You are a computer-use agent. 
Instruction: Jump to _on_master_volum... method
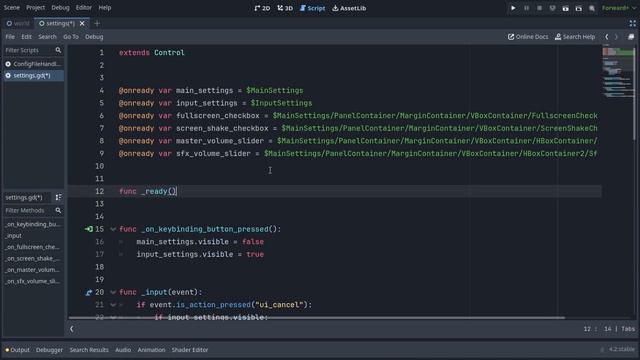tap(33, 270)
